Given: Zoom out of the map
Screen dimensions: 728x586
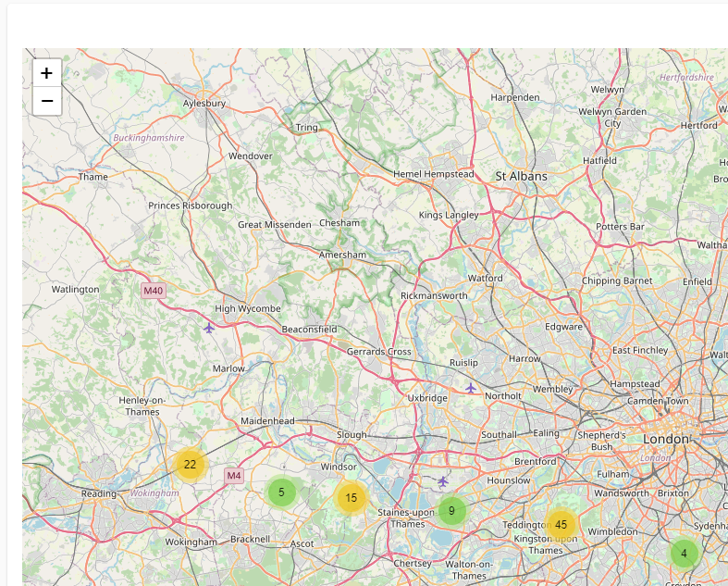Looking at the screenshot, I should (47, 101).
